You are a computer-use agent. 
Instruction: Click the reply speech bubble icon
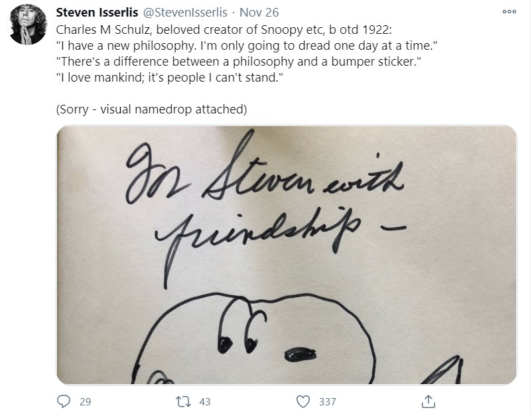(64, 401)
